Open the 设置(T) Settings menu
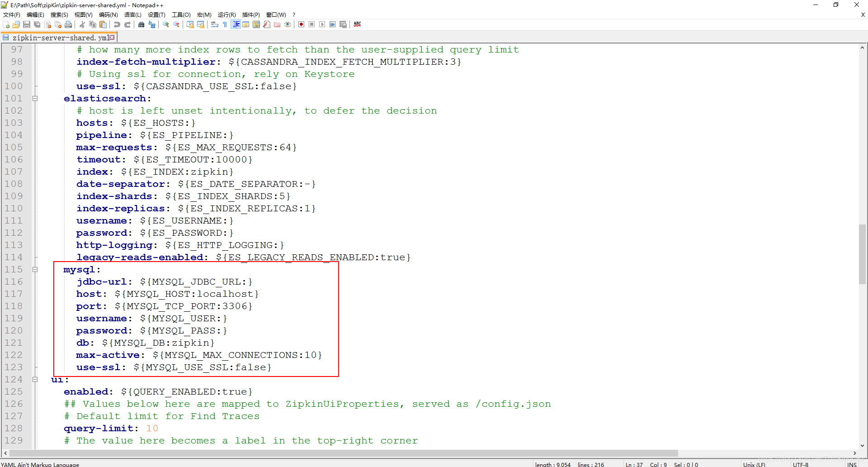 (x=157, y=15)
